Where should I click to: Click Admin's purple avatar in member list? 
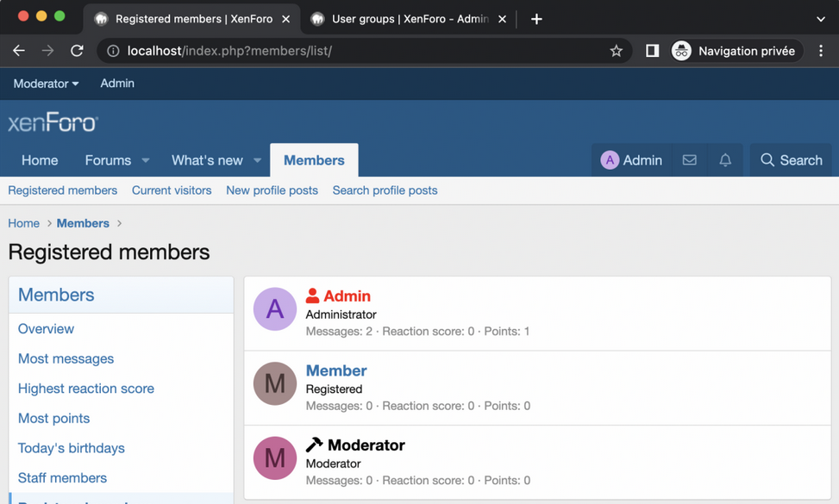click(275, 309)
